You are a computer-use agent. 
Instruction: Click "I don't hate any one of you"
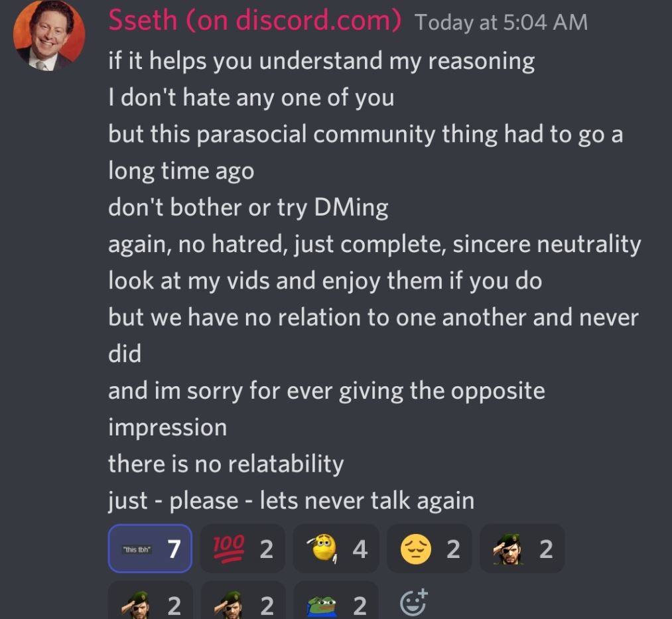tap(251, 98)
